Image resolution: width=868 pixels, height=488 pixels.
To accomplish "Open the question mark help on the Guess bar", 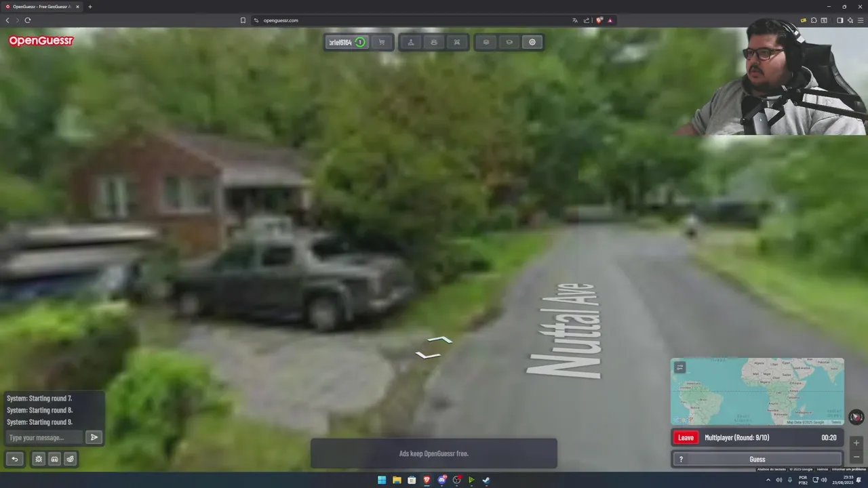I will 681,459.
